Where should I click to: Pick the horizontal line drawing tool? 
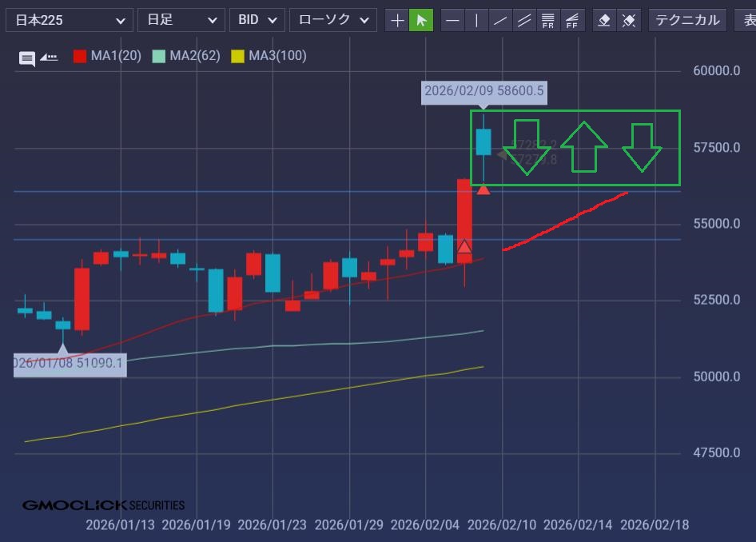452,20
